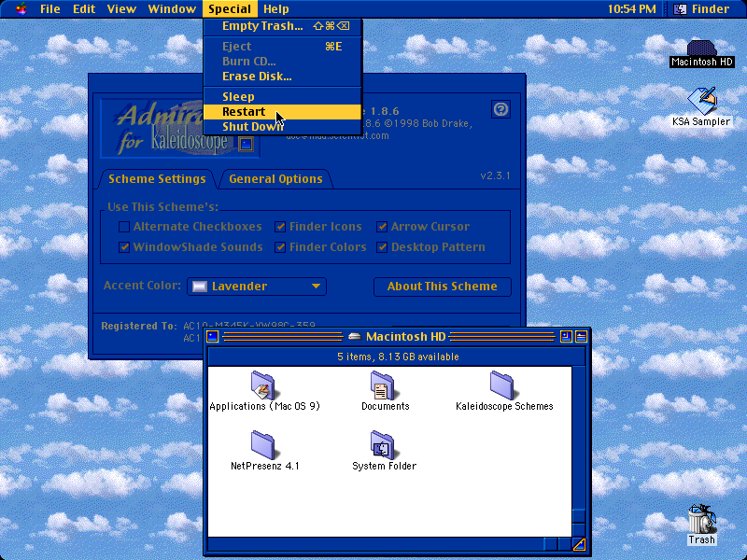Viewport: 747px width, 560px height.
Task: Choose Restart from Special menu
Action: pos(283,112)
